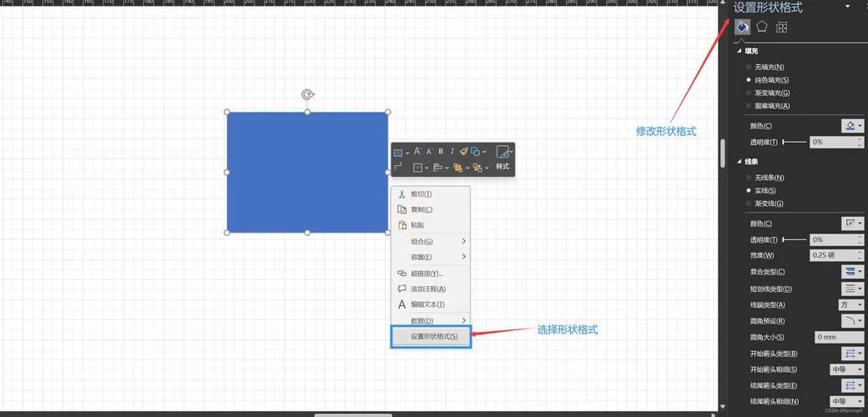The width and height of the screenshot is (868, 417).
Task: Click the increase font size icon
Action: 417,152
